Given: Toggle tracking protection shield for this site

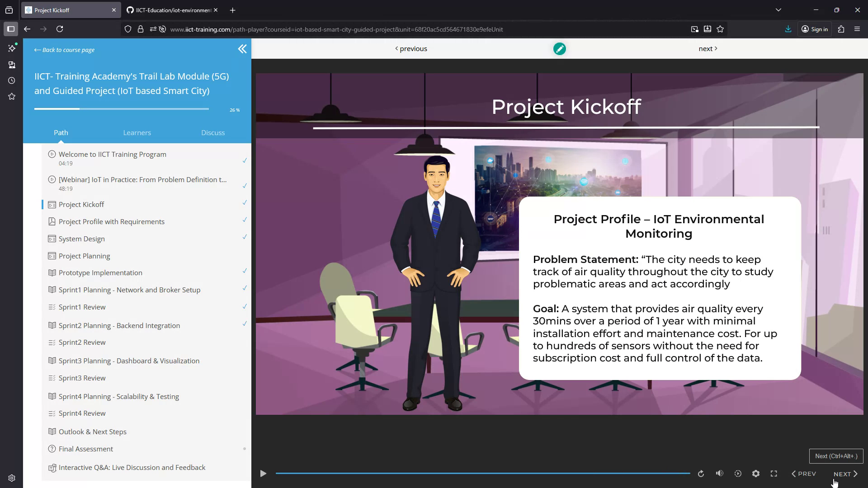Looking at the screenshot, I should (x=128, y=29).
